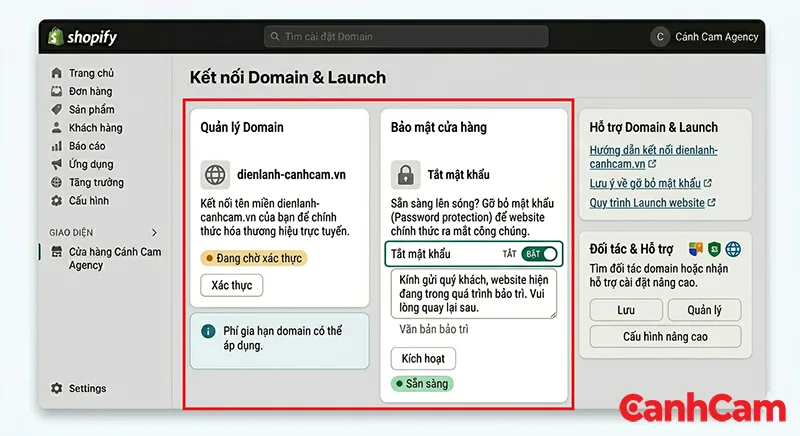Viewport: 800px width, 436px height.
Task: Click the padlock icon beside Tắt mật khẩu
Action: 406,175
